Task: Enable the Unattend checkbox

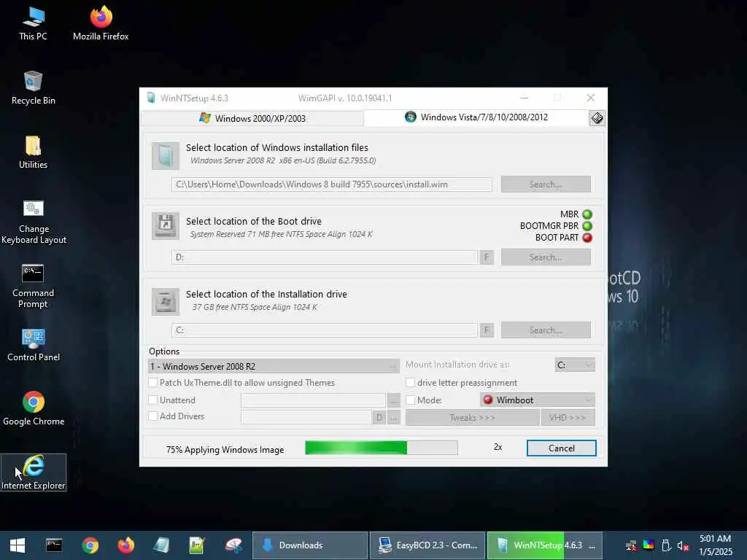Action: click(x=153, y=400)
